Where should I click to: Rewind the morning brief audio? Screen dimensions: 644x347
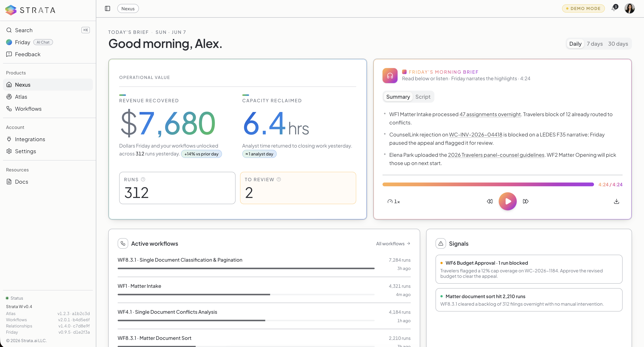coord(490,201)
